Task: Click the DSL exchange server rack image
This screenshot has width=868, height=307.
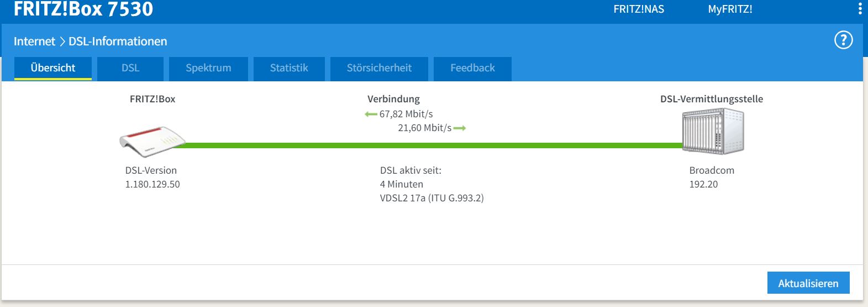Action: 713,131
